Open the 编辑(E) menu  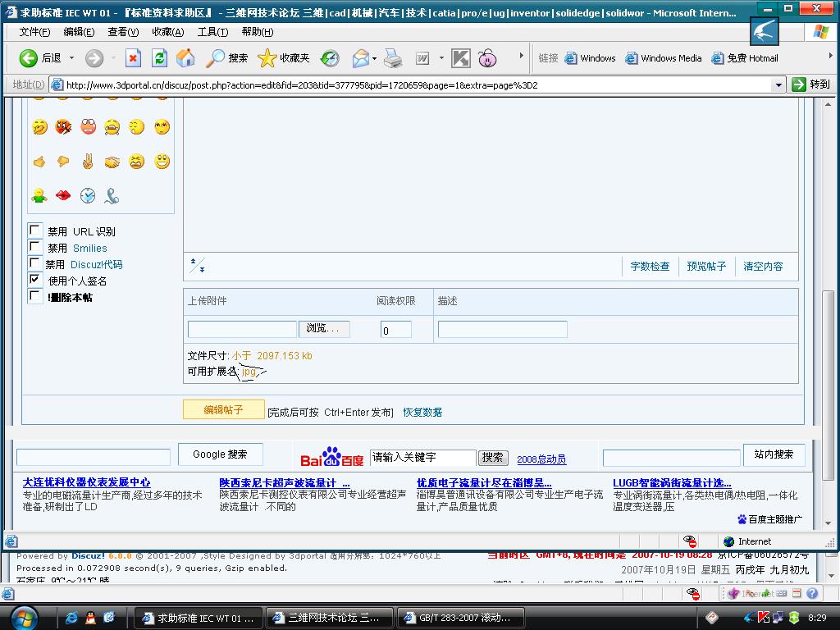[79, 32]
